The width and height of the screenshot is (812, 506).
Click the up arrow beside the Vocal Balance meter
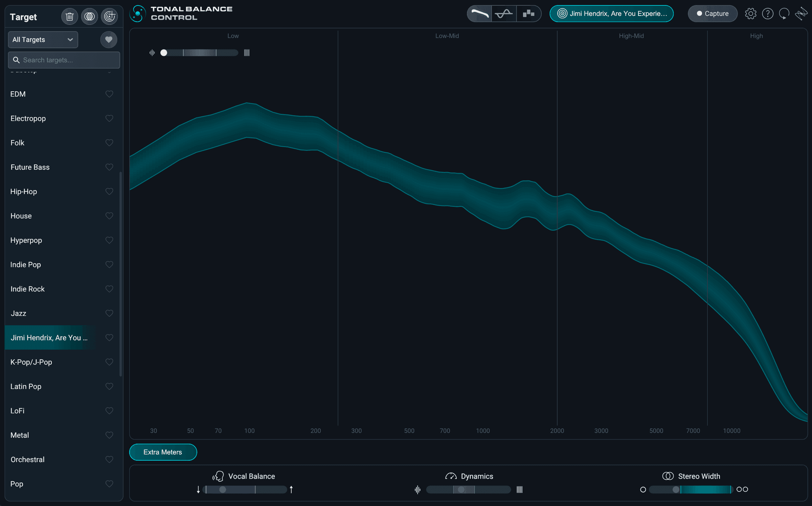pos(291,489)
